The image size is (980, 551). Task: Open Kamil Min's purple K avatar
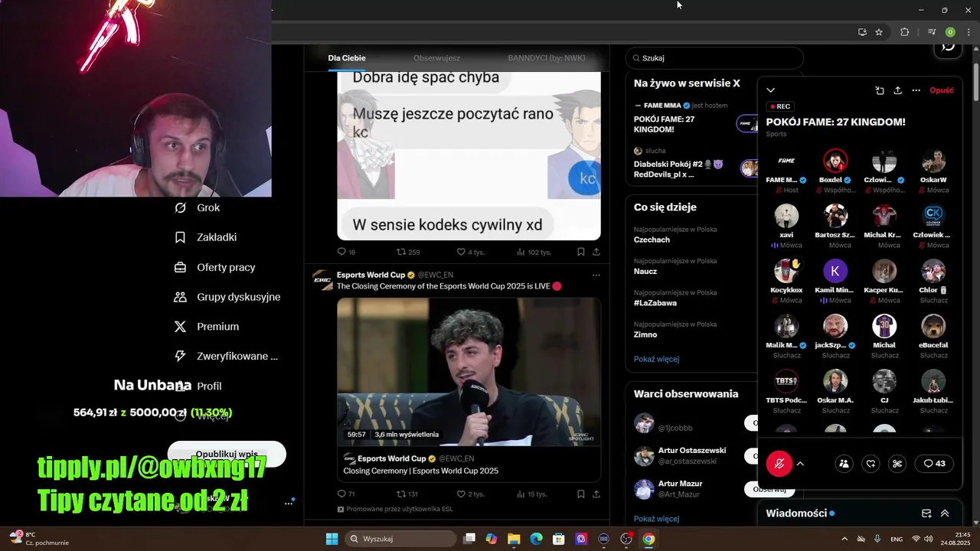pyautogui.click(x=835, y=271)
